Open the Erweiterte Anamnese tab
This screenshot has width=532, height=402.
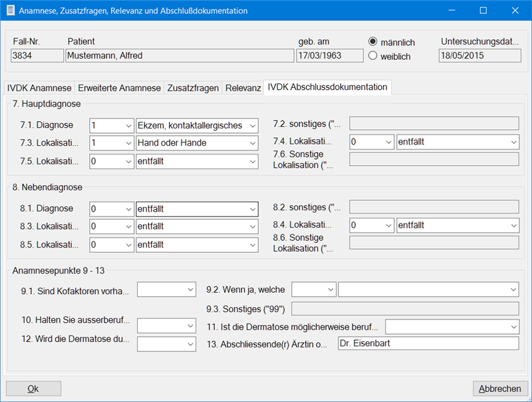tap(119, 88)
